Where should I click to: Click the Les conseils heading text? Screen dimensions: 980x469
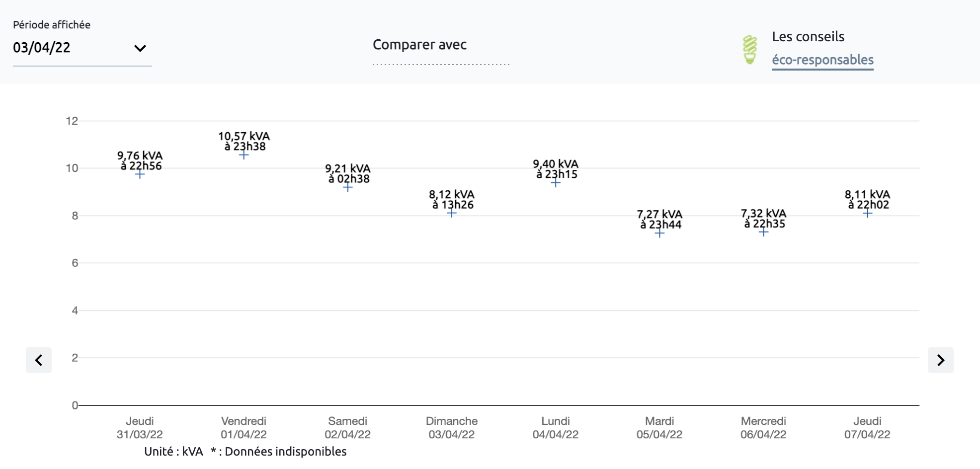[x=808, y=37]
